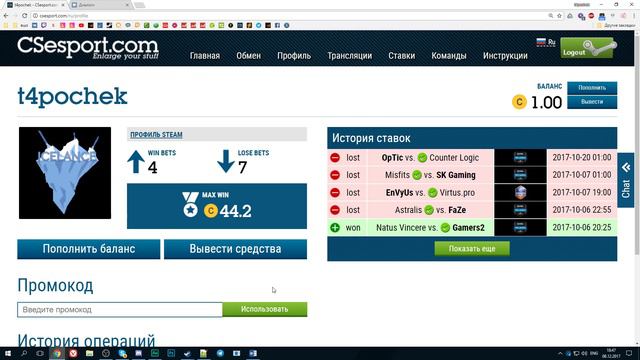Select the Misfits vs. SK Gaming match
The image size is (640, 360).
pyautogui.click(x=430, y=175)
